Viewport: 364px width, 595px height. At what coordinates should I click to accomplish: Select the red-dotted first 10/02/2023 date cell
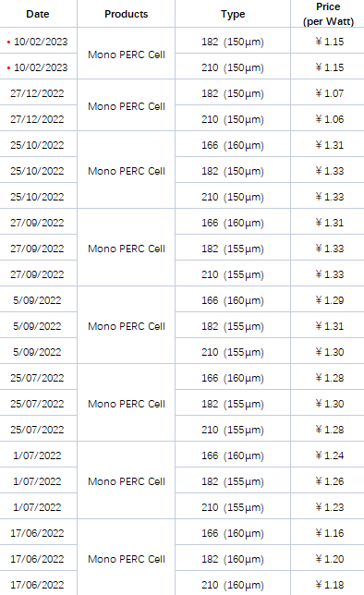click(x=38, y=42)
